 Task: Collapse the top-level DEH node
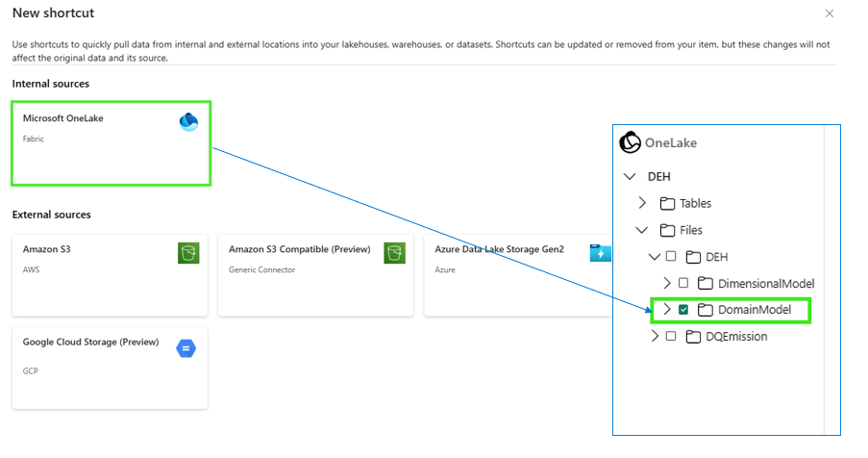coord(630,177)
